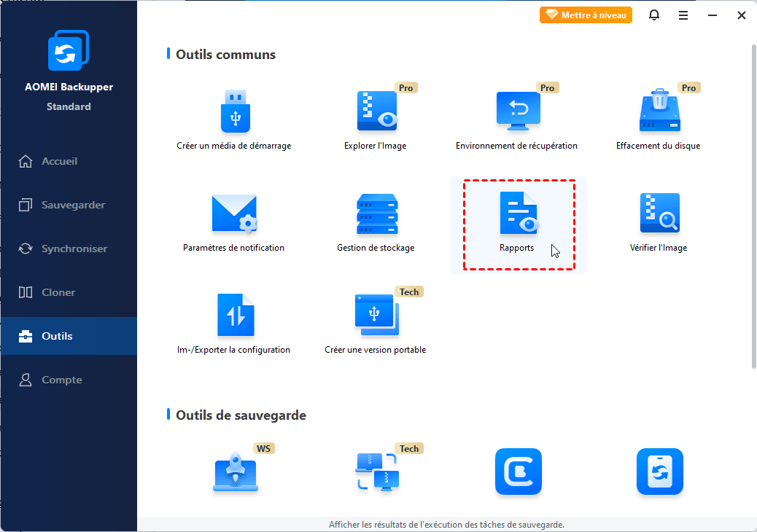Click the Tech badge on portable version
Viewport: 757px width, 532px height.
pyautogui.click(x=409, y=292)
